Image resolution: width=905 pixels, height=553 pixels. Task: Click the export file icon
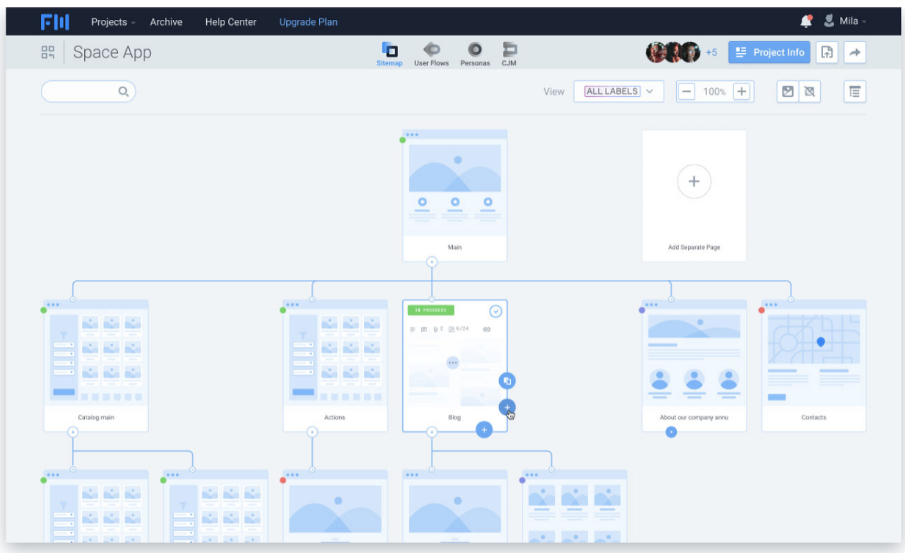tap(827, 52)
